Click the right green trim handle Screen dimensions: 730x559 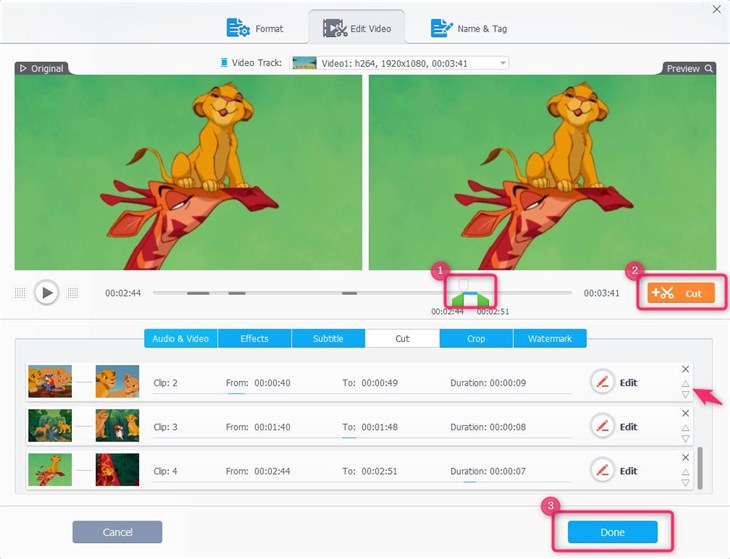point(483,299)
